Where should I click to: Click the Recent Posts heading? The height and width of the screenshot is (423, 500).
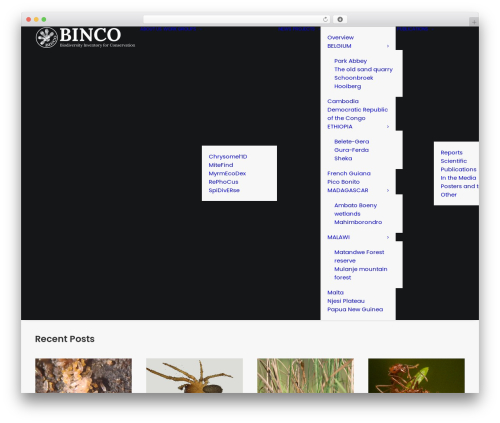[65, 339]
